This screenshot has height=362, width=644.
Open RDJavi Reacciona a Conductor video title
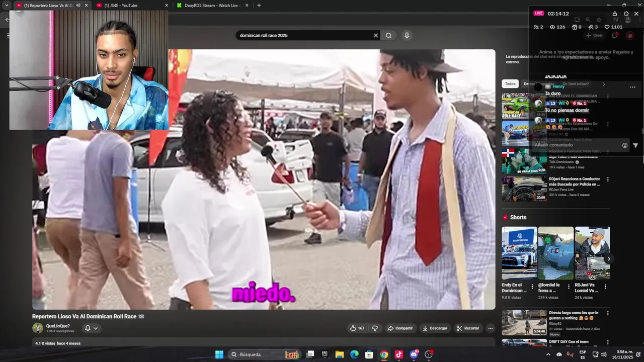tap(575, 182)
